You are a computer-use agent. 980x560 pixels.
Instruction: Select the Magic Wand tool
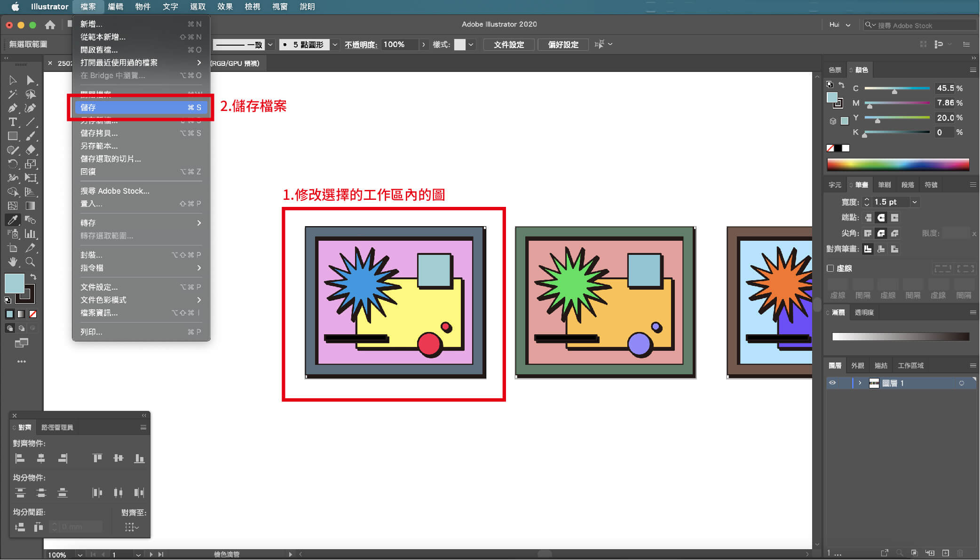tap(13, 95)
